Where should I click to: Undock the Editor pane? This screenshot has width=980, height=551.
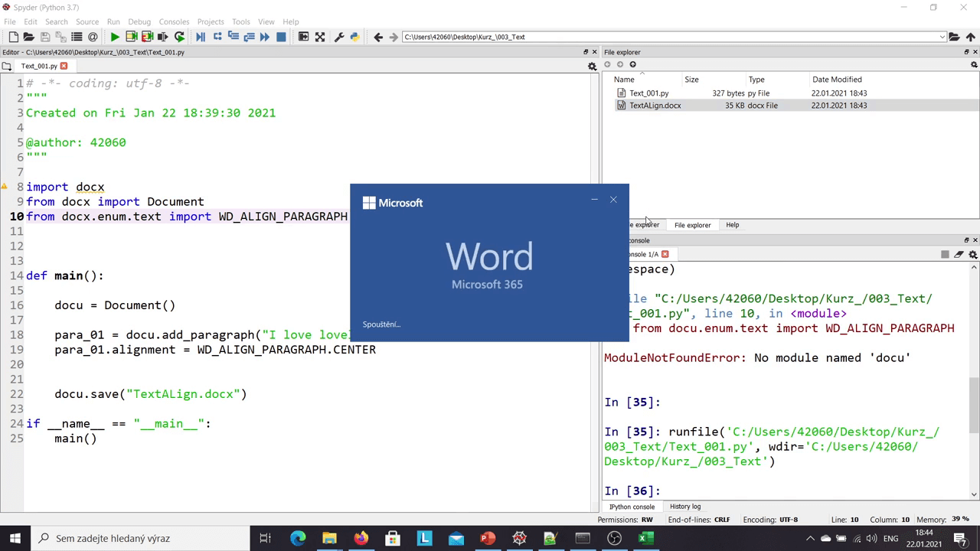pyautogui.click(x=586, y=52)
